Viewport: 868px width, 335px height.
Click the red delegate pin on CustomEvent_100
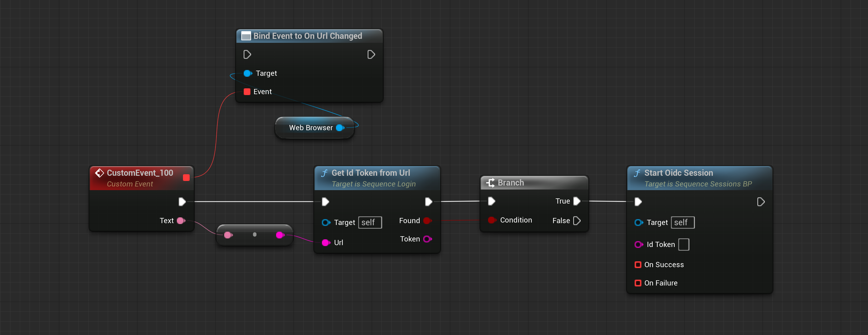[x=186, y=178]
